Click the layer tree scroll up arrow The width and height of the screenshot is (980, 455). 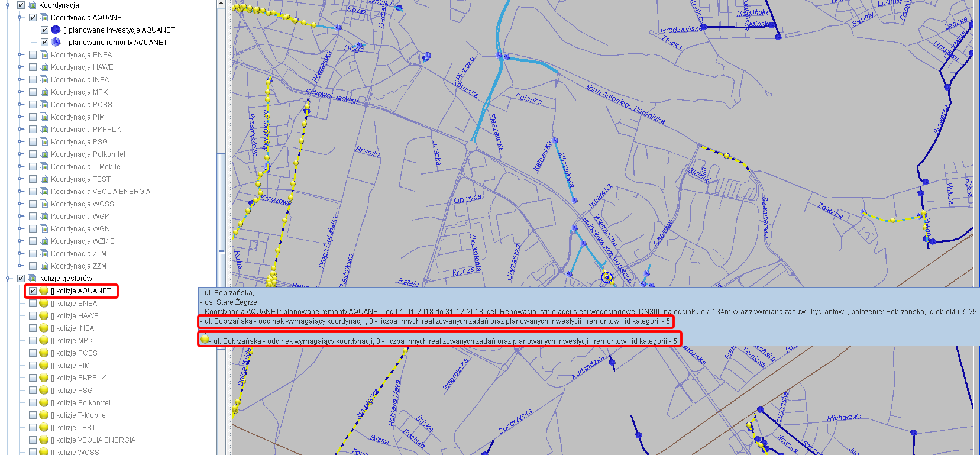221,4
